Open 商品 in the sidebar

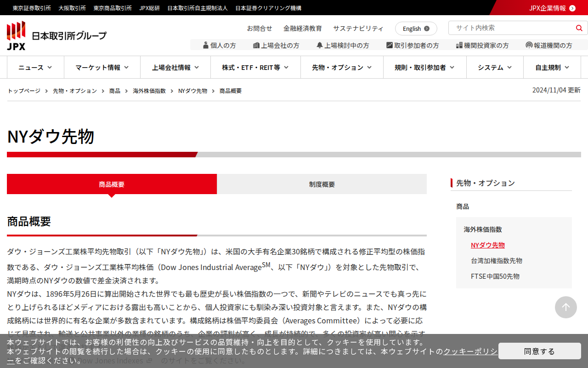click(463, 207)
